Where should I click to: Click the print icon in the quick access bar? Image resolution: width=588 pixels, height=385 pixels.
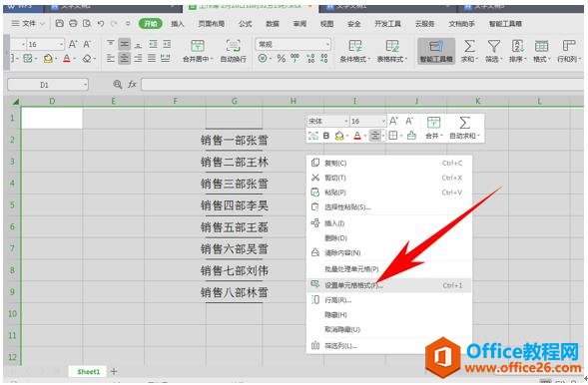[73, 24]
